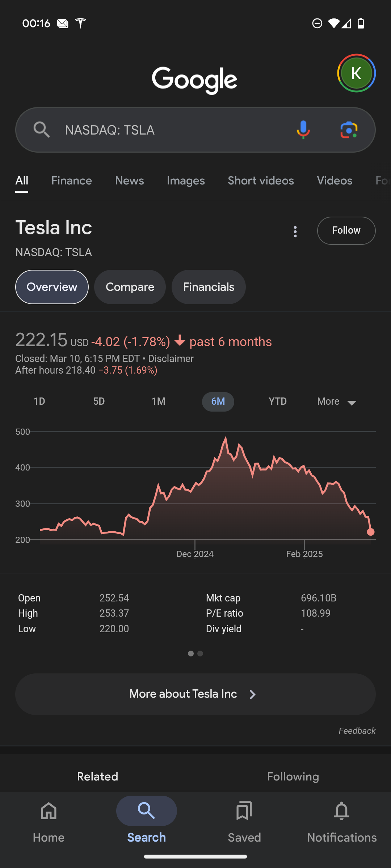The width and height of the screenshot is (391, 868).
Task: Click the latest price point on chart
Action: point(370,532)
